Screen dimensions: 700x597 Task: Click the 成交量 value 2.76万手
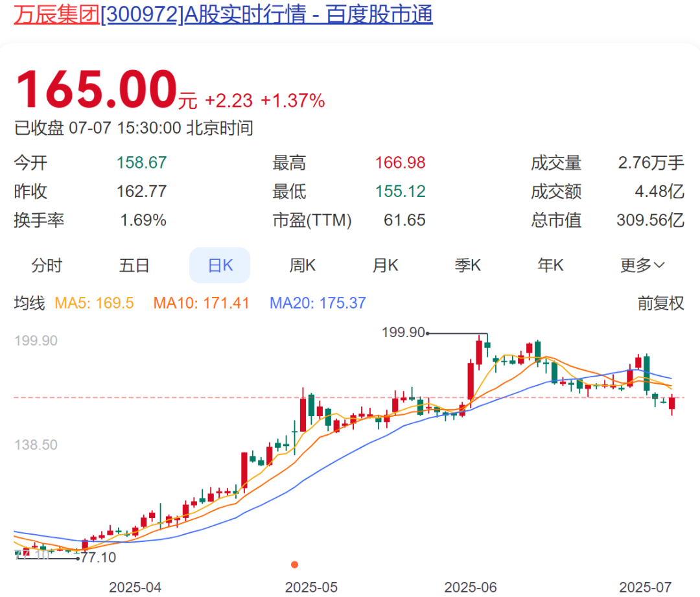[x=651, y=163]
